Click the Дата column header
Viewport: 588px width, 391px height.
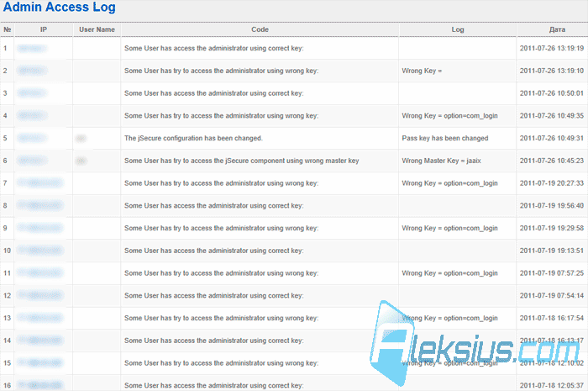tap(557, 29)
